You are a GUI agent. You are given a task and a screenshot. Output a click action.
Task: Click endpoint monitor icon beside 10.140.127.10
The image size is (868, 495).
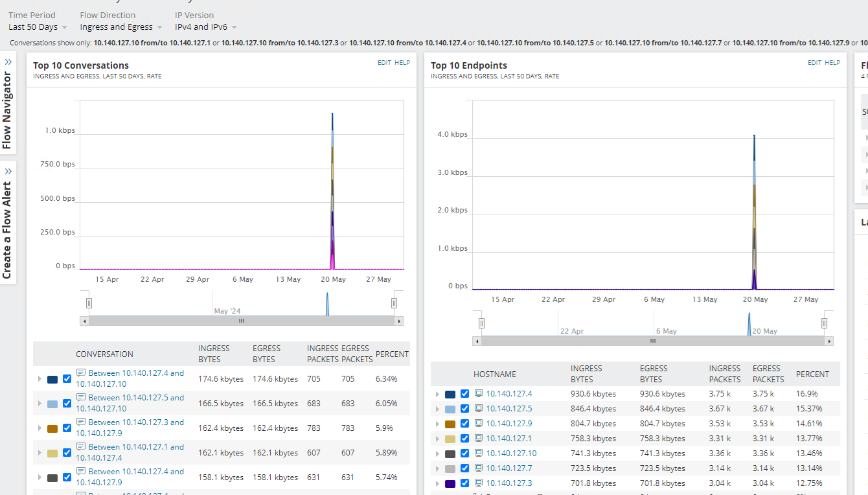click(x=479, y=453)
